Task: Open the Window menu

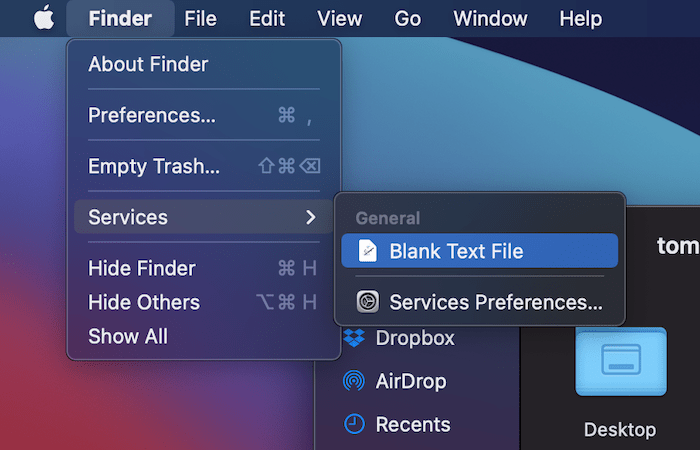Action: tap(490, 18)
